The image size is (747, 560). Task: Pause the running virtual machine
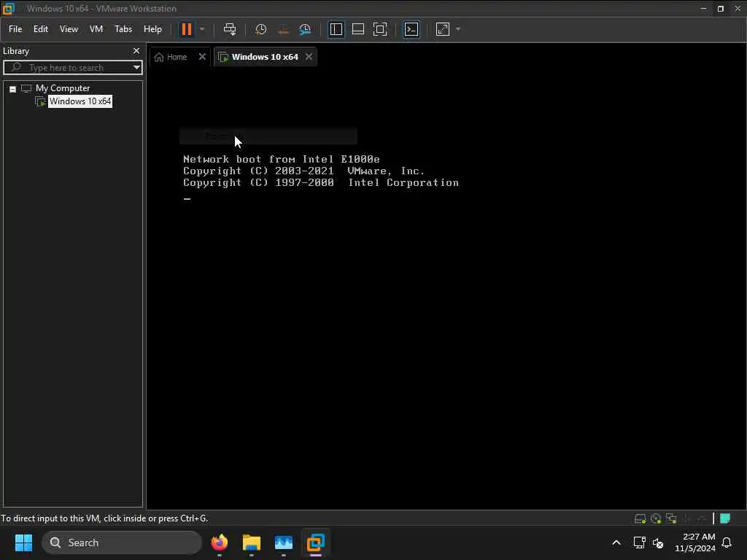pos(186,29)
